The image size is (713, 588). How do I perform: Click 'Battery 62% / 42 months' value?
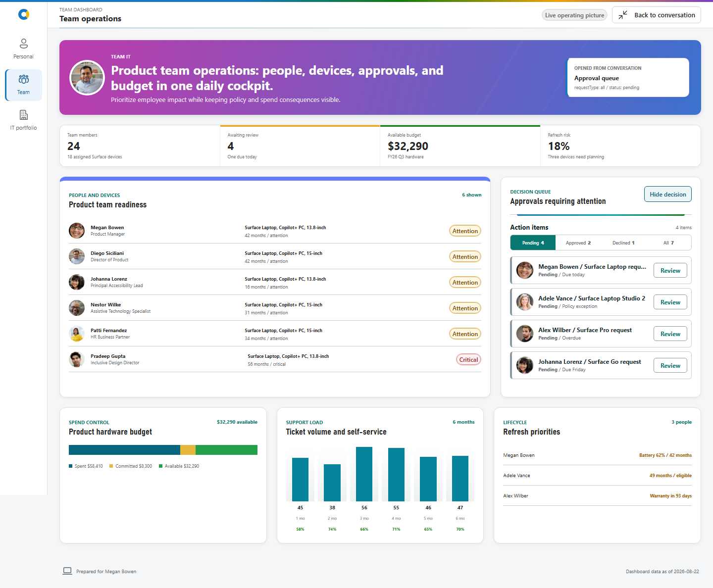pos(665,455)
